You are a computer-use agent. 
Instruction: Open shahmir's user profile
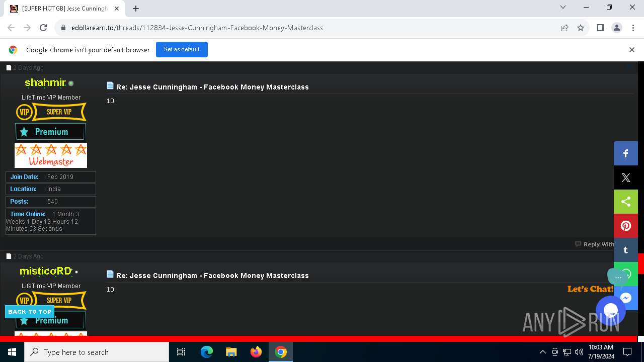[x=45, y=82]
